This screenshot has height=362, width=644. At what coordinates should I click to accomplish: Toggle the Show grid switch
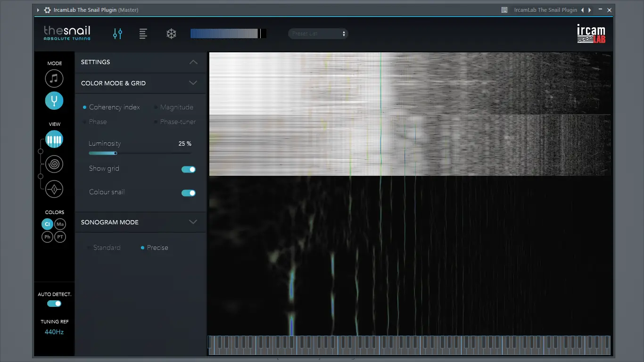click(x=189, y=169)
